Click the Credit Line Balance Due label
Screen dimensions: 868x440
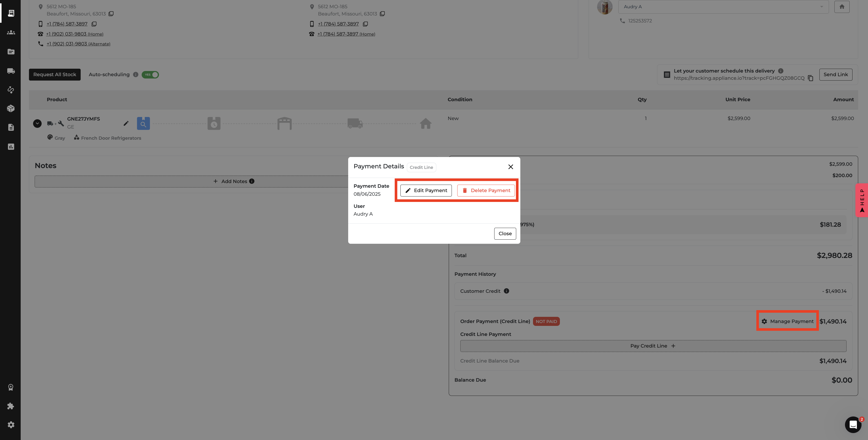pyautogui.click(x=490, y=361)
